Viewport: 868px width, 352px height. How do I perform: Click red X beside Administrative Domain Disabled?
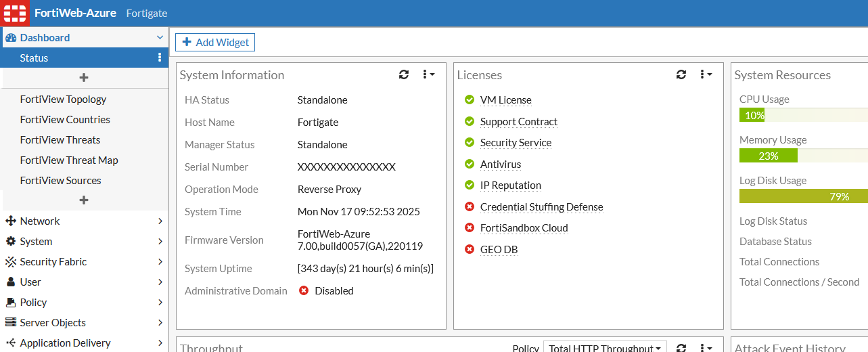[304, 290]
